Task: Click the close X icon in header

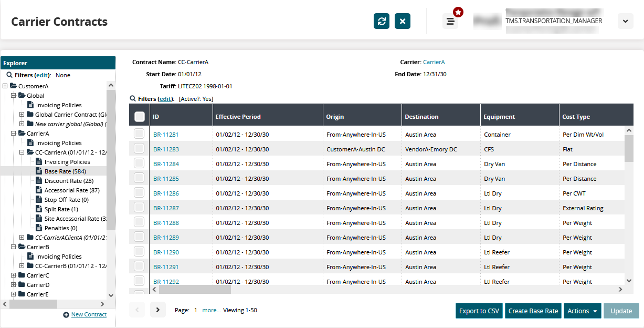Action: (403, 21)
